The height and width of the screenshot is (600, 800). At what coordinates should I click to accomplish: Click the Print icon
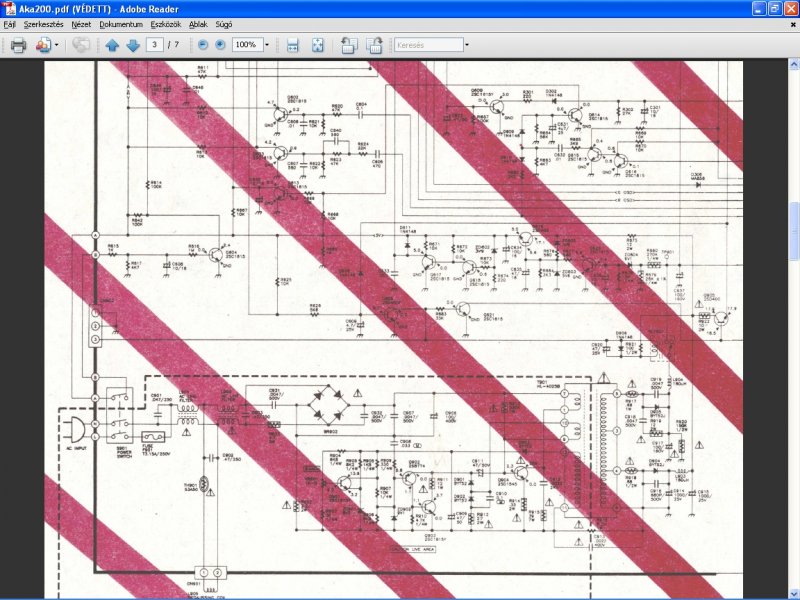tap(18, 45)
